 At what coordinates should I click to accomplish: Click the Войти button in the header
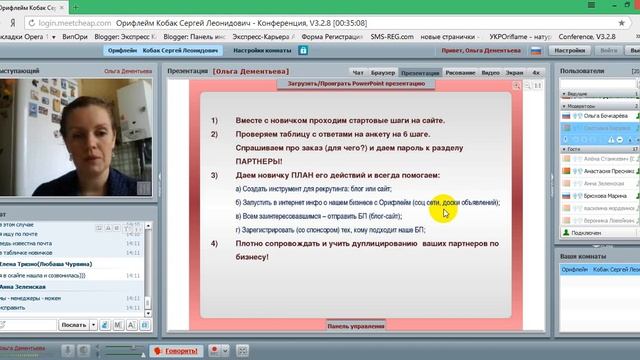coord(608,50)
